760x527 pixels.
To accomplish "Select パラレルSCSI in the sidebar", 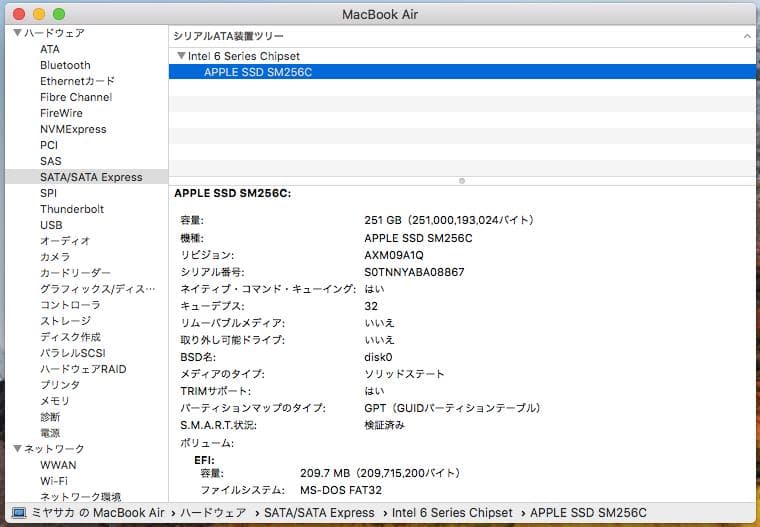I will pos(73,353).
